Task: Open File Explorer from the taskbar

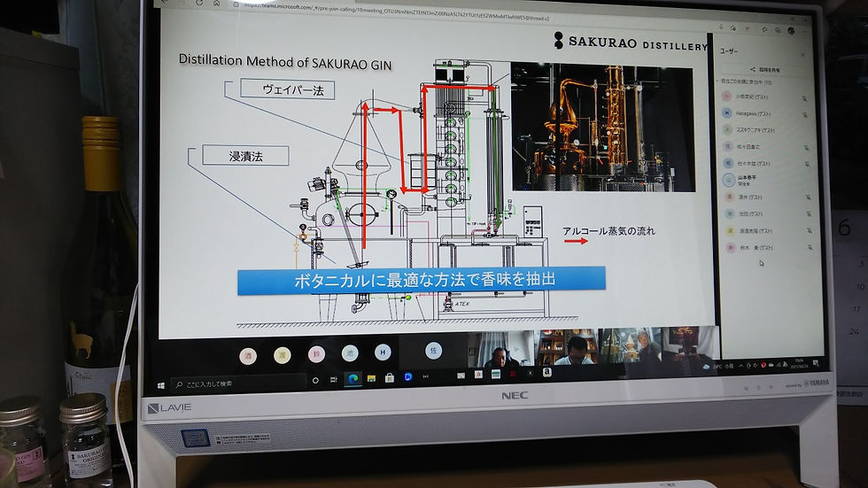Action: click(x=371, y=378)
